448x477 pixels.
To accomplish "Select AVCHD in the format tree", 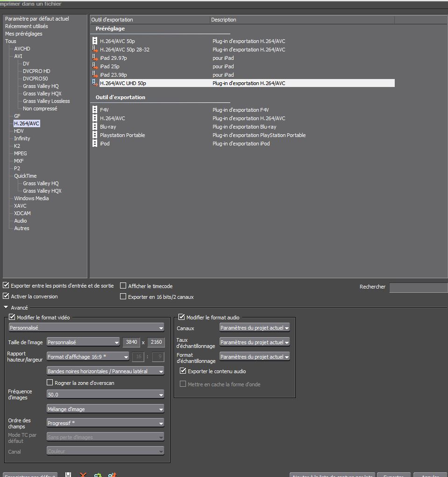I will 22,49.
